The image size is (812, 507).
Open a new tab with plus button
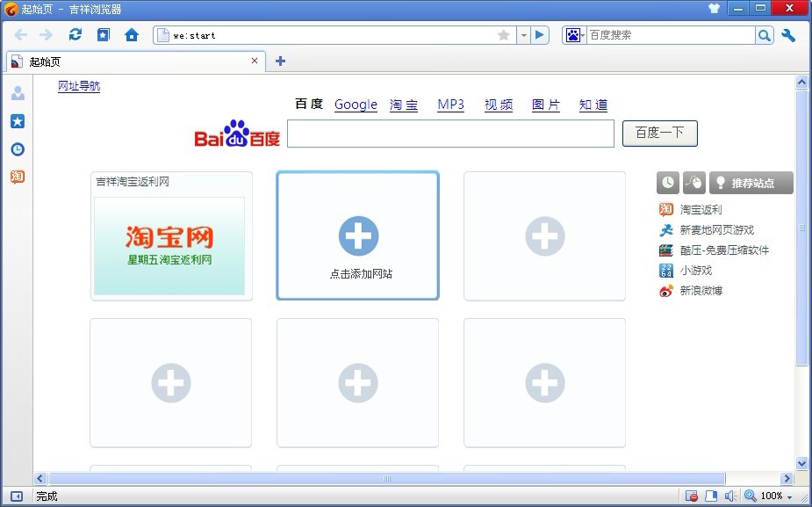coord(280,62)
